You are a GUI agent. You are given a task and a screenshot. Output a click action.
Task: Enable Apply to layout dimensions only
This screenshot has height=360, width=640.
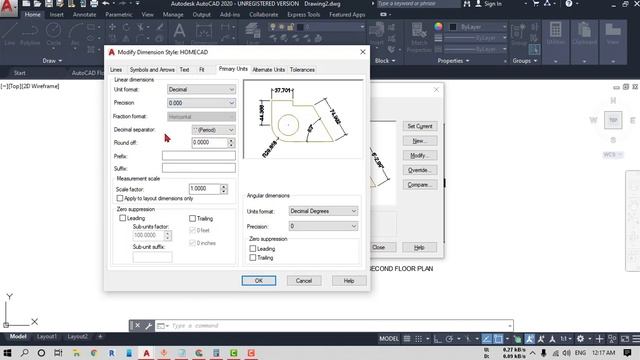click(120, 198)
